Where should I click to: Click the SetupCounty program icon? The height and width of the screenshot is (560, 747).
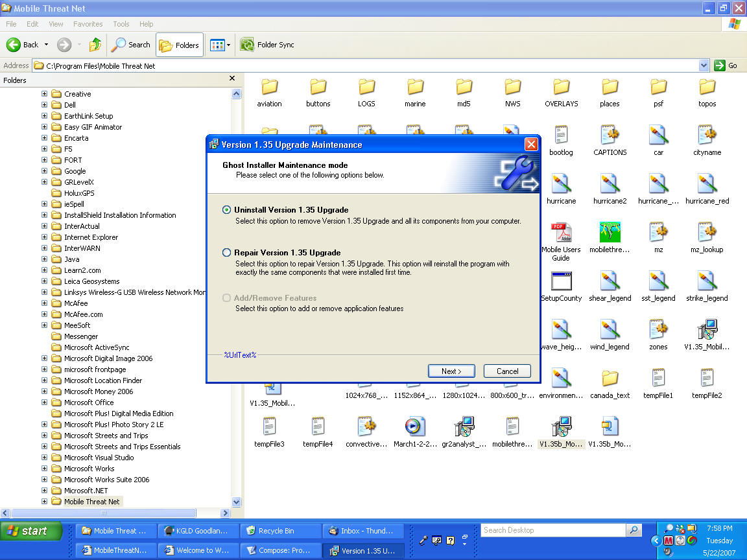point(561,281)
